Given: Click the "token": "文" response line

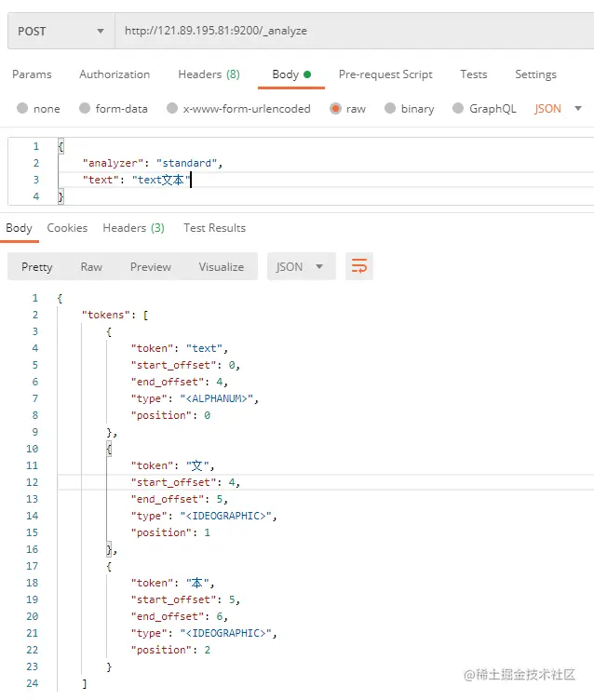Looking at the screenshot, I should pyautogui.click(x=172, y=465).
